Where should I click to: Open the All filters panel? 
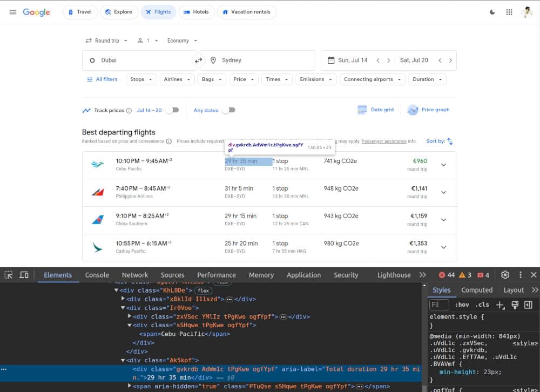pos(102,79)
